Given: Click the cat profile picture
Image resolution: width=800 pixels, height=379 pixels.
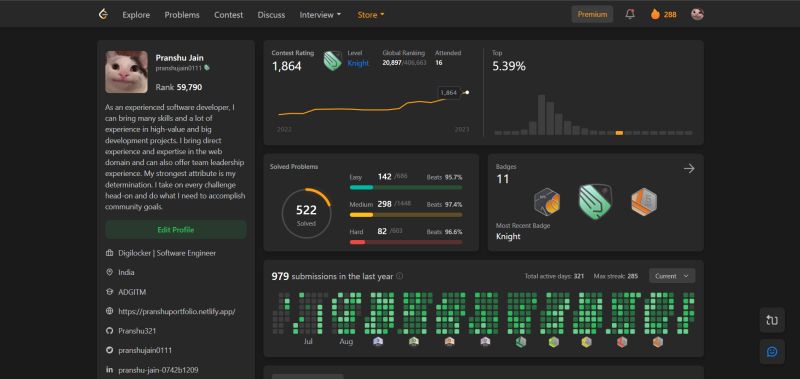Looking at the screenshot, I should tap(127, 72).
